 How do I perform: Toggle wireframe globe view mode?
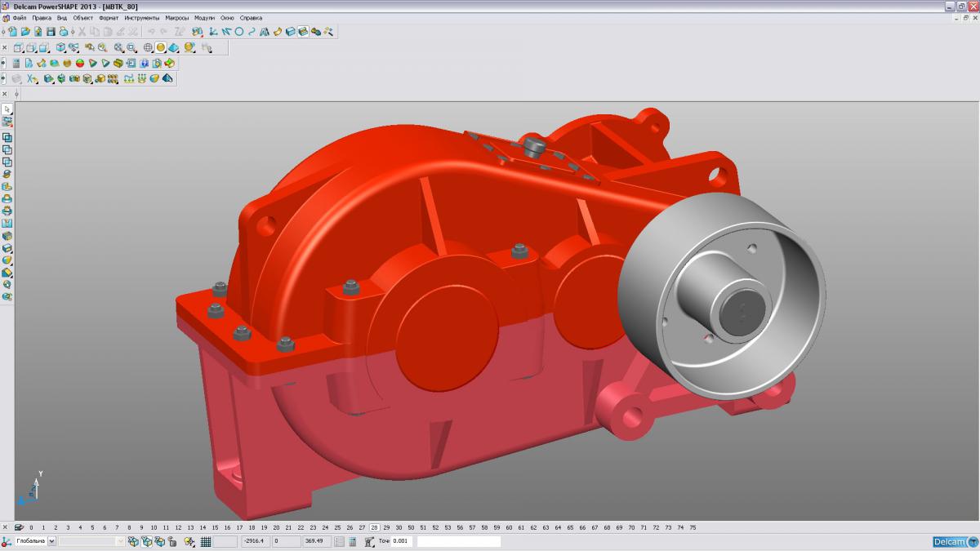[x=148, y=47]
